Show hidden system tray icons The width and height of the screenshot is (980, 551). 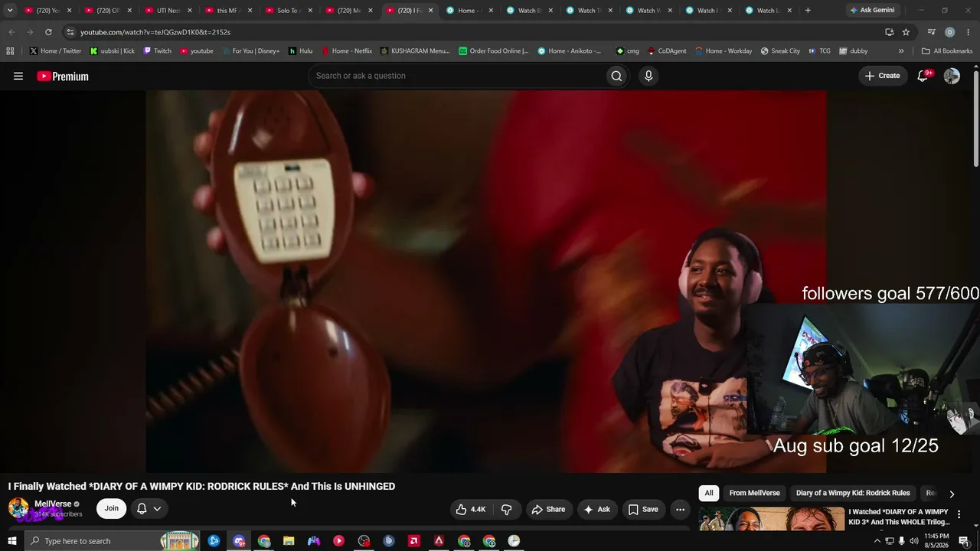click(877, 541)
